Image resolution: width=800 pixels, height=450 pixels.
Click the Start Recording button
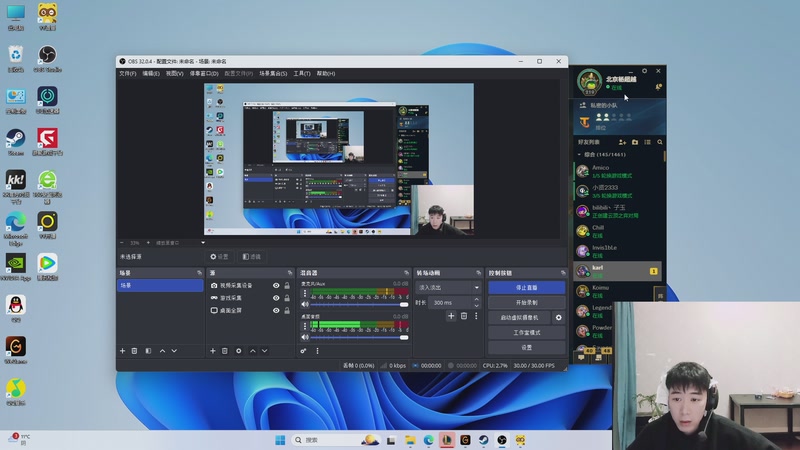click(527, 303)
